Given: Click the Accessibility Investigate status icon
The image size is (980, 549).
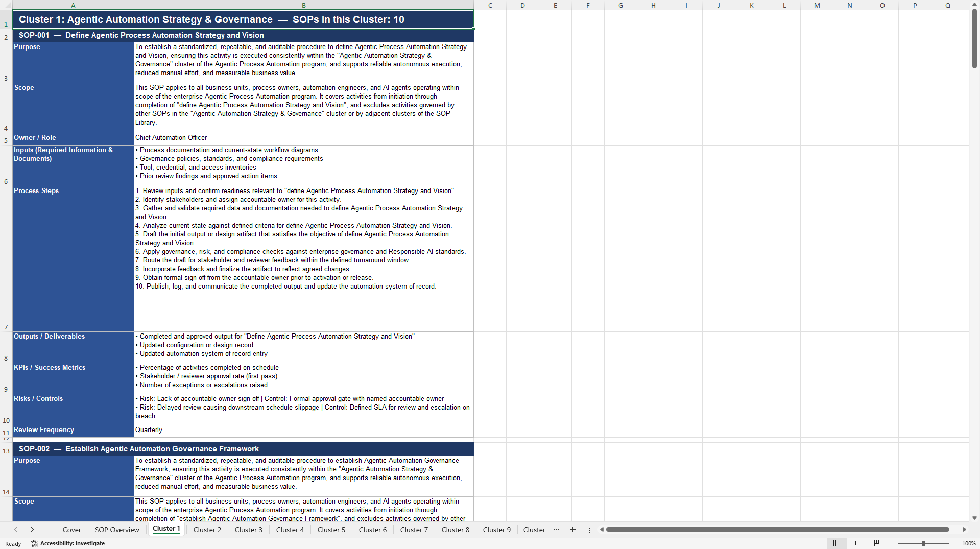Looking at the screenshot, I should tap(68, 543).
